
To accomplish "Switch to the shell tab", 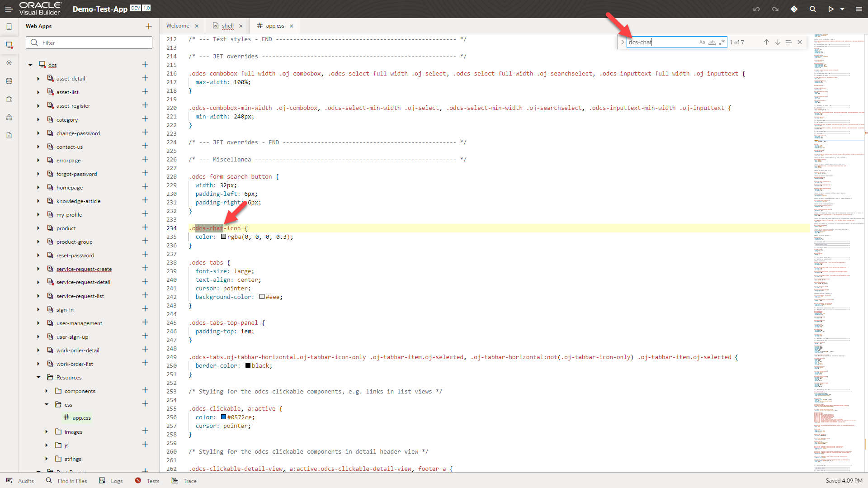I will [227, 26].
